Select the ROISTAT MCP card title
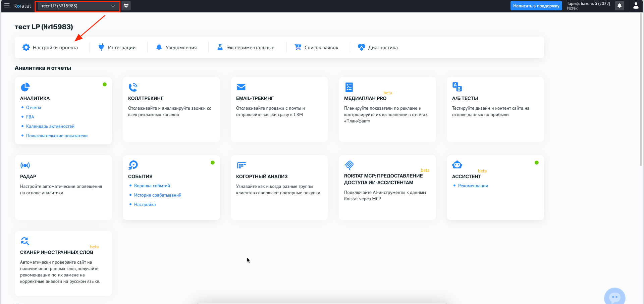This screenshot has width=644, height=304. (x=383, y=179)
